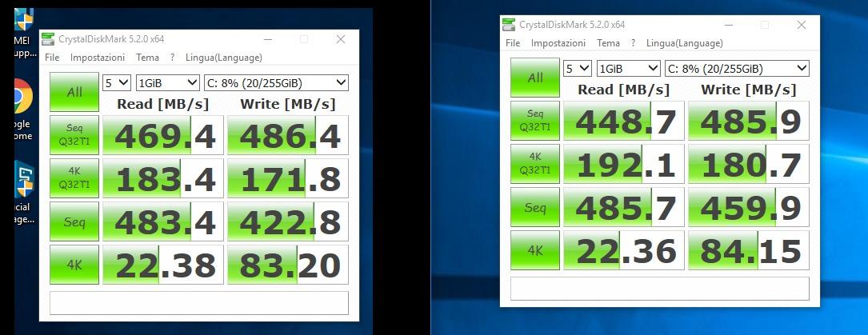Click 4K Q32T1 read value 192.1
This screenshot has height=335, width=868.
[x=624, y=164]
